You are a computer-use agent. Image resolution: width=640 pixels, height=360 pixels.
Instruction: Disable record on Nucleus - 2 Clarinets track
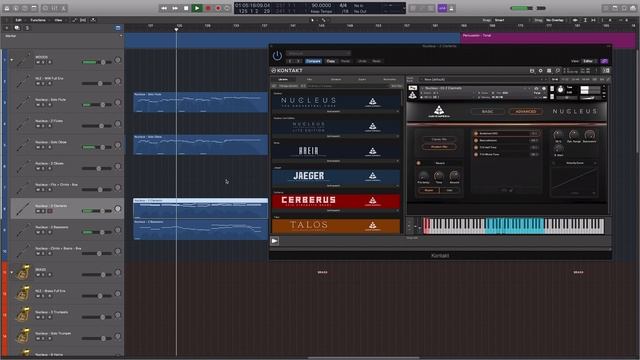(x=50, y=211)
